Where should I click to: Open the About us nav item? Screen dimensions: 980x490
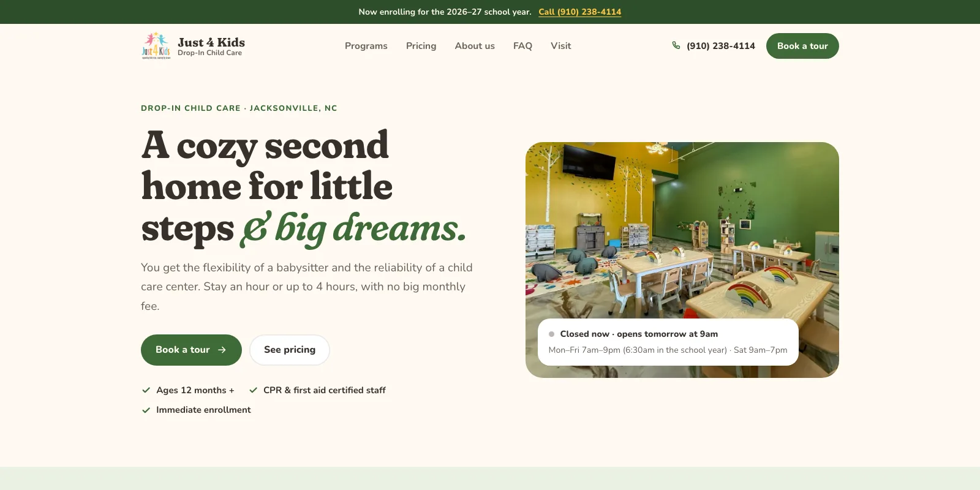point(475,46)
